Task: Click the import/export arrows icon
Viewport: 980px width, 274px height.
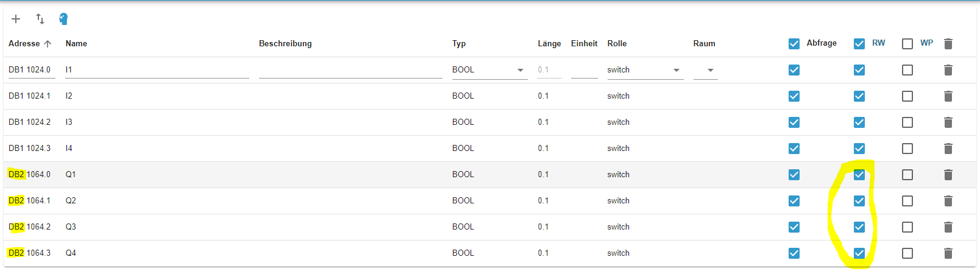Action: [x=40, y=19]
